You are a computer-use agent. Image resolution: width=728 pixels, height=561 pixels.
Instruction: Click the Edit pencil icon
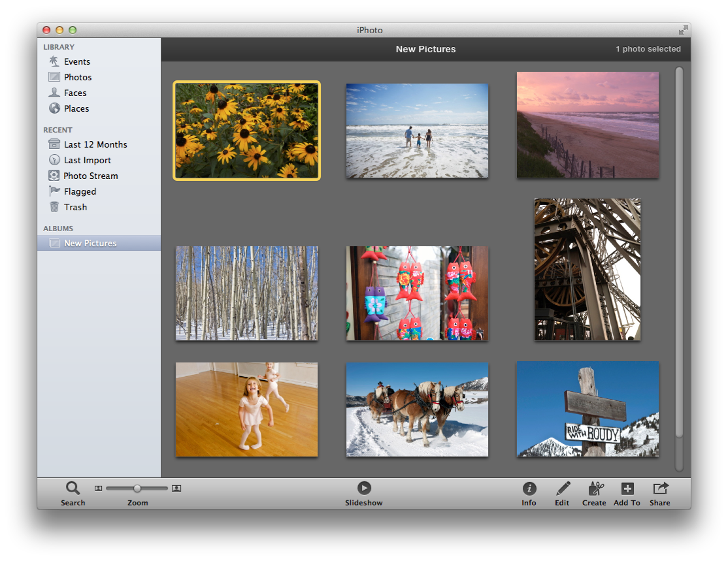coord(562,489)
